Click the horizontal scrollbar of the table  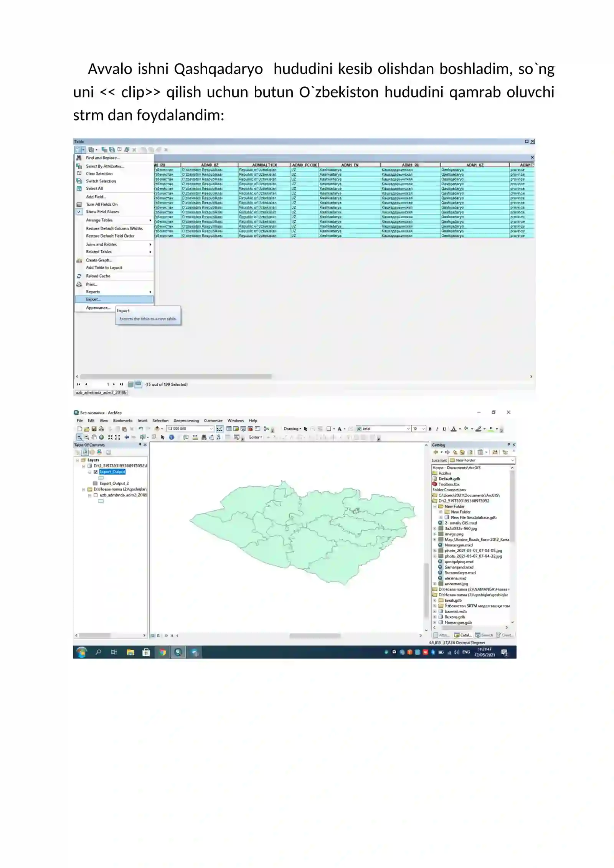click(176, 376)
